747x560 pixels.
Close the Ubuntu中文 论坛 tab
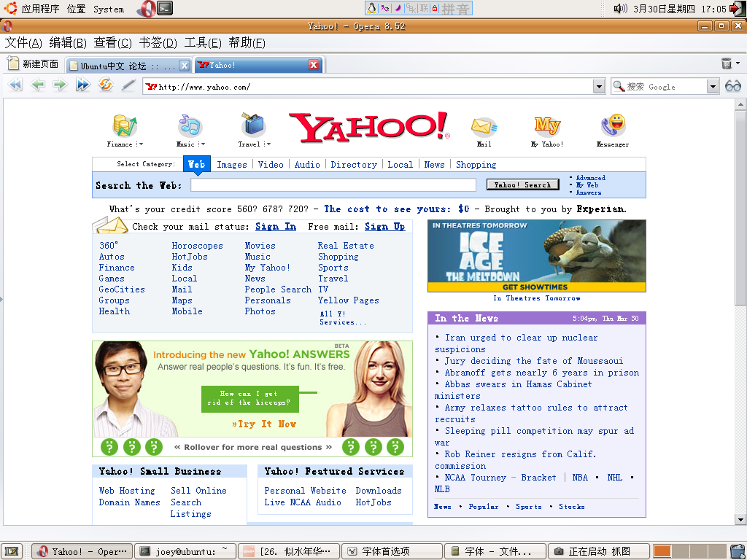(x=184, y=65)
